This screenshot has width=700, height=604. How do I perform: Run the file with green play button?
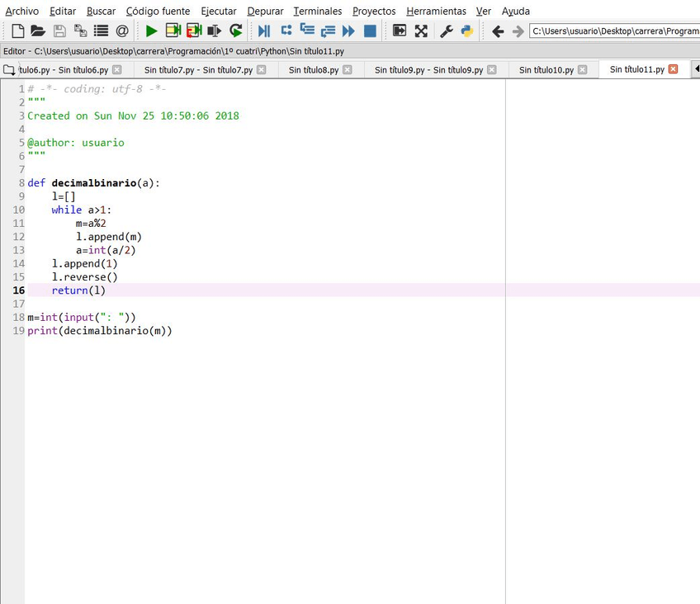[151, 31]
